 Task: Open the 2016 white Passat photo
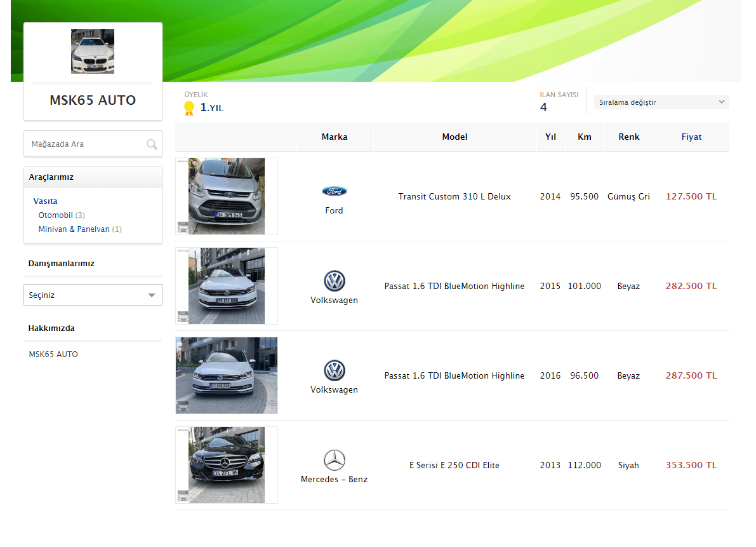[227, 375]
